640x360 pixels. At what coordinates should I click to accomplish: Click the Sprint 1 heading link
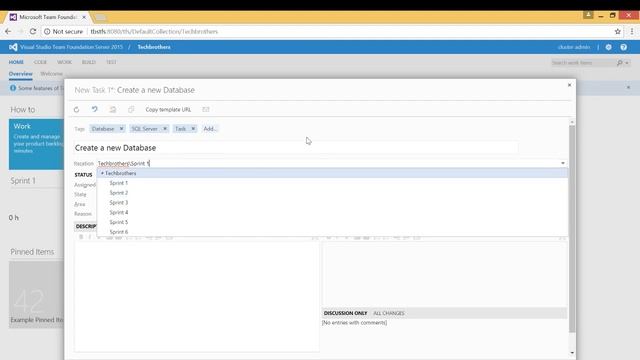pos(23,180)
